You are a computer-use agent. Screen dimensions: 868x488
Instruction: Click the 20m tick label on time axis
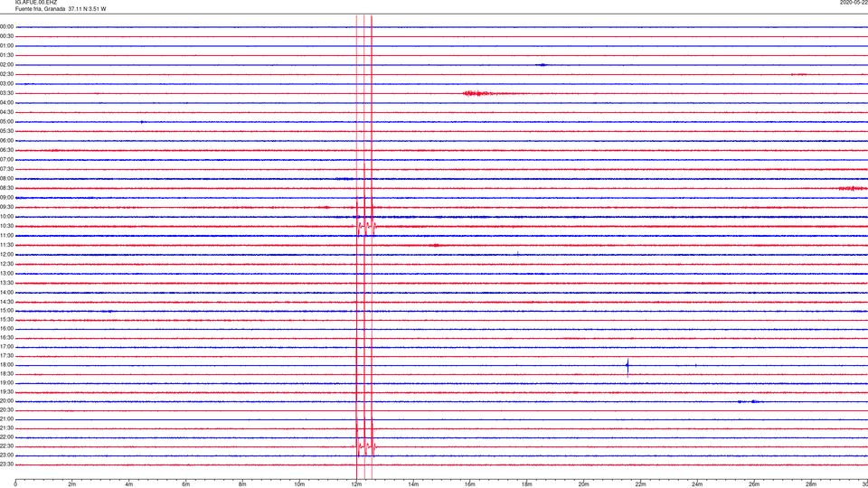(x=583, y=484)
